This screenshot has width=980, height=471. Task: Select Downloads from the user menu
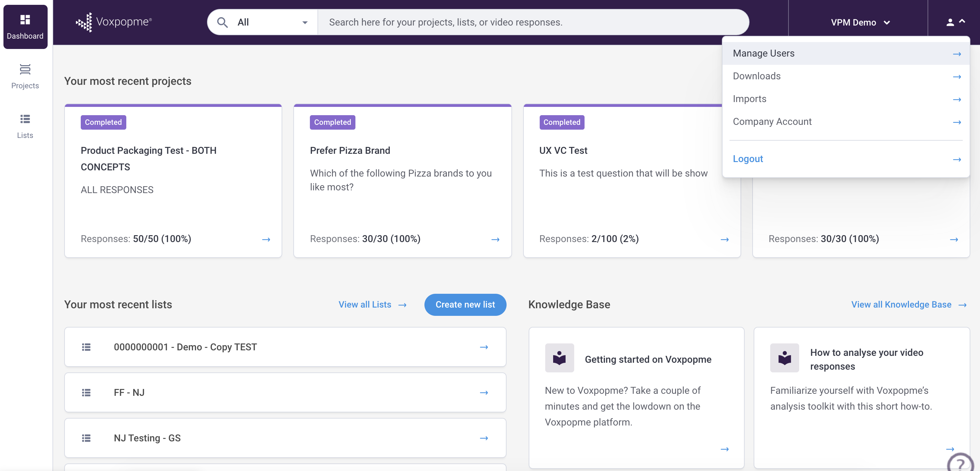pyautogui.click(x=846, y=76)
